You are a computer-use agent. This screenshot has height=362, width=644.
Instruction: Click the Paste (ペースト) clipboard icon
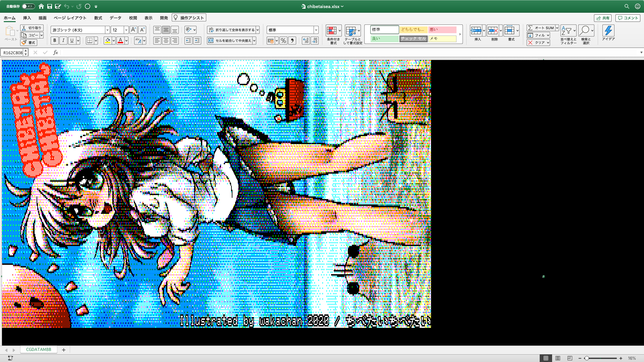(10, 32)
